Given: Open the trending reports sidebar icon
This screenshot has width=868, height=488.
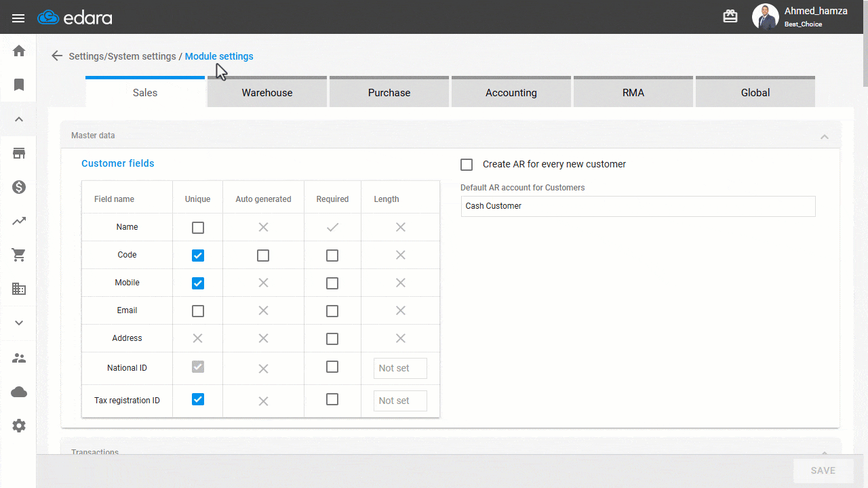Looking at the screenshot, I should [19, 221].
